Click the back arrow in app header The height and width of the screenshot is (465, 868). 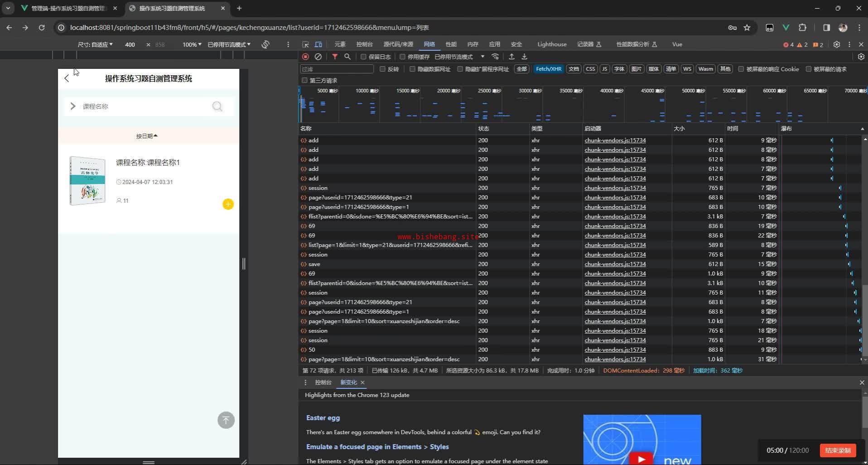pos(67,78)
